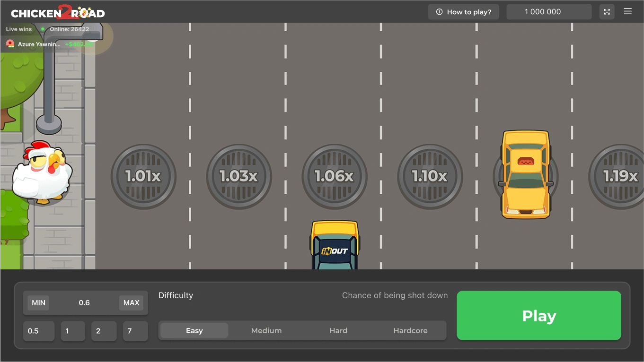Click the 1.10x manhole cover
This screenshot has width=644, height=362.
pos(430,176)
